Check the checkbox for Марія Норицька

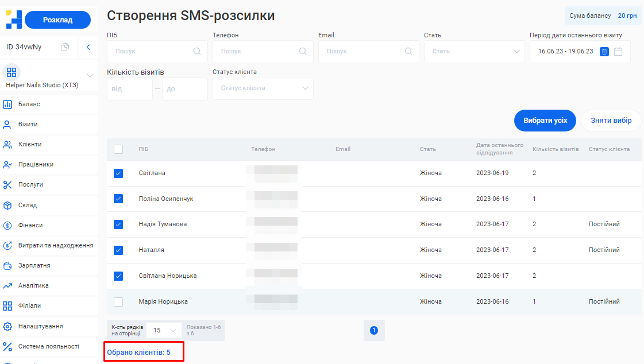[x=118, y=302]
